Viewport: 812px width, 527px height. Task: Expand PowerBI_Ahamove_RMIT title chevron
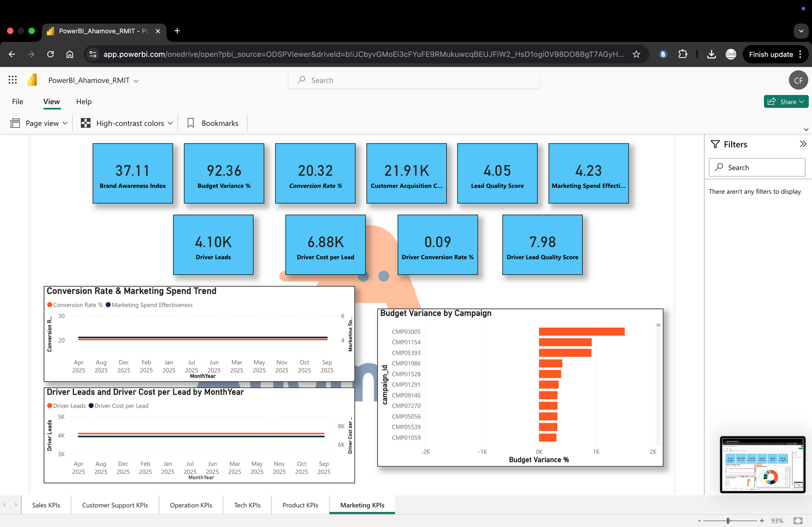[136, 81]
